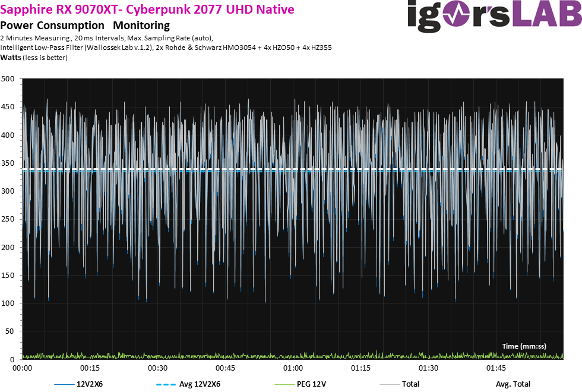Screen dimensions: 582x392
Task: Click the 01:30 time axis label
Action: click(428, 368)
